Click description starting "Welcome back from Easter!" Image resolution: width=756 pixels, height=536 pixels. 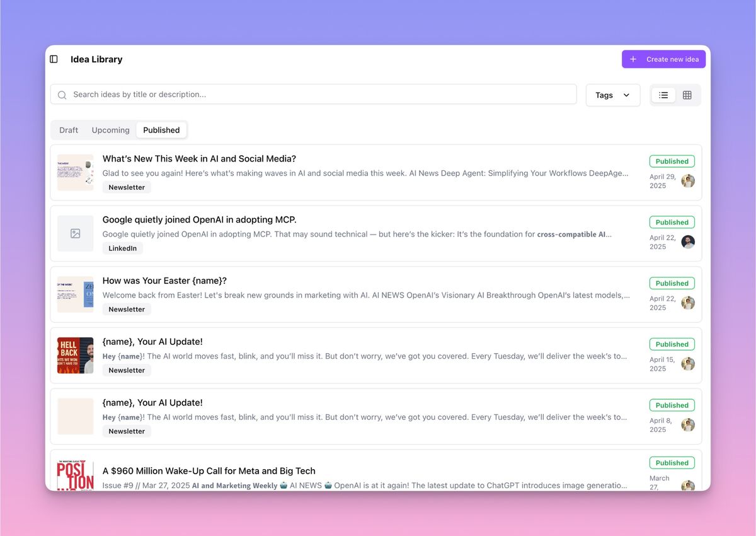tap(366, 295)
